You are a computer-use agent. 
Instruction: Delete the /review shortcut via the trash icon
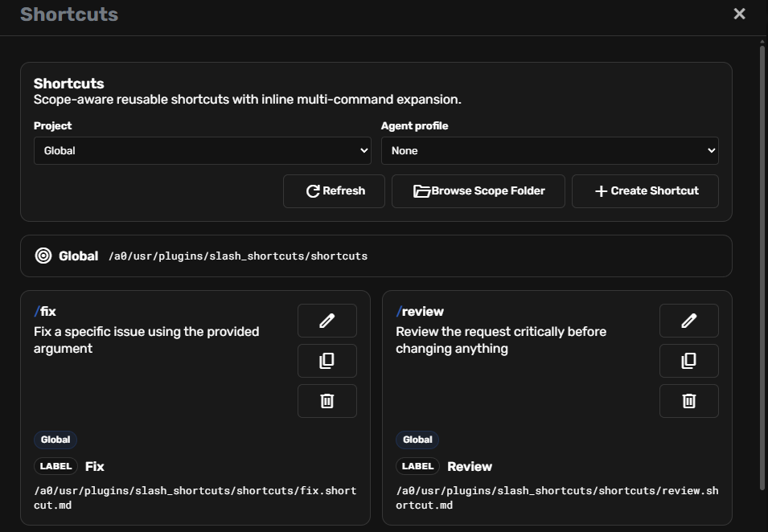pyautogui.click(x=688, y=401)
